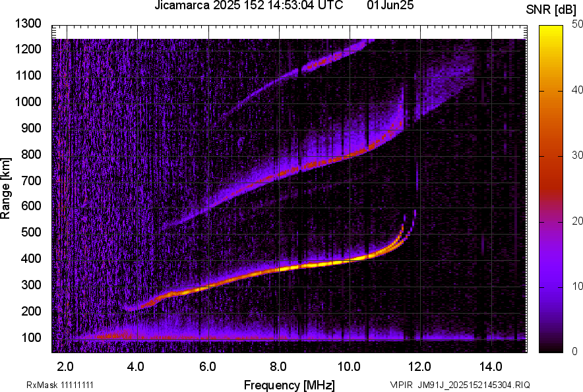Click the 'SNR [dB]' colorbar label
Screen dimensions: 583x392
tap(551, 10)
